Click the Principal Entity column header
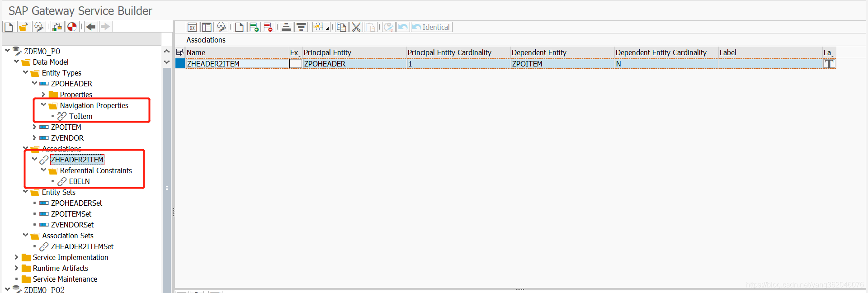Screen dimensions: 868x293 [x=354, y=52]
